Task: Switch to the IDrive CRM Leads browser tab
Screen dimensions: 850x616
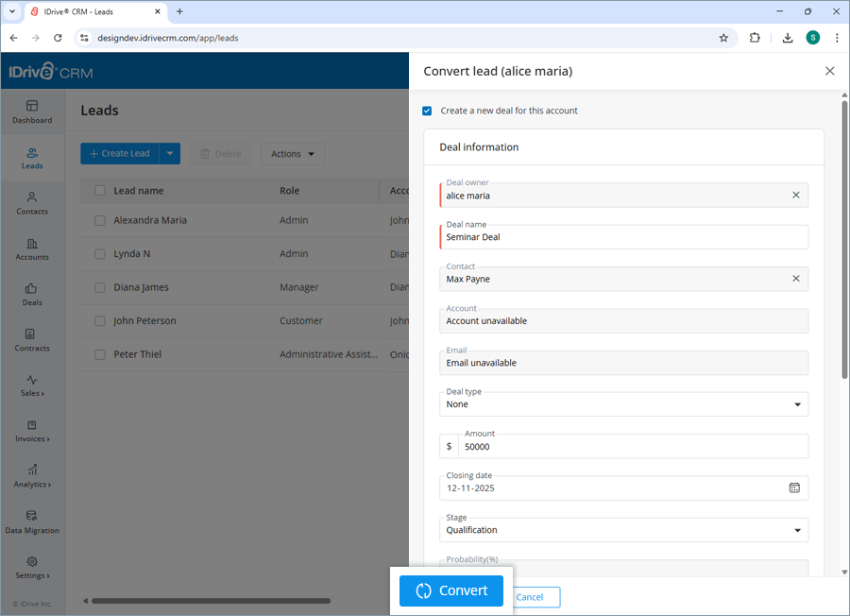Action: pyautogui.click(x=90, y=13)
